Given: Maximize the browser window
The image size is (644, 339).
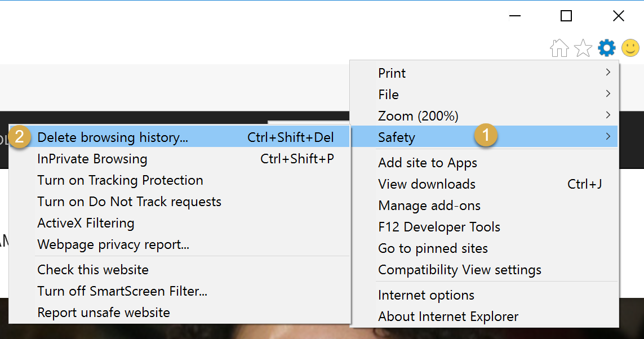Looking at the screenshot, I should click(x=566, y=16).
